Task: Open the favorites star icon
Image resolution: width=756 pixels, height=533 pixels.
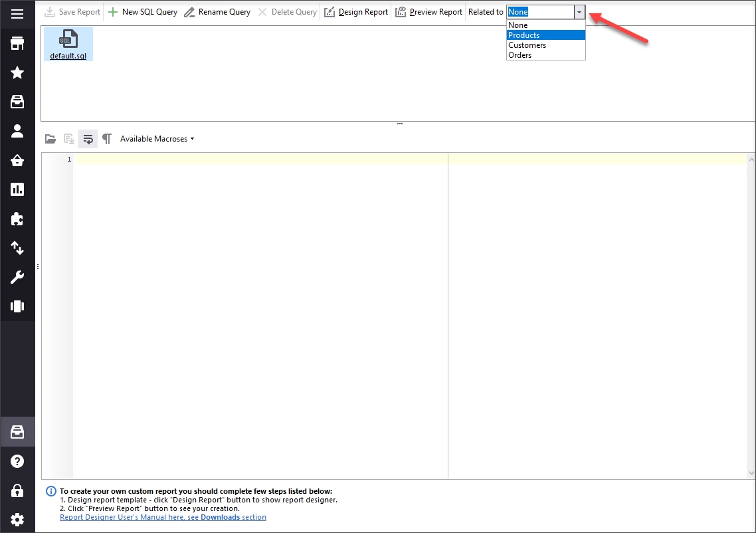Action: [17, 72]
